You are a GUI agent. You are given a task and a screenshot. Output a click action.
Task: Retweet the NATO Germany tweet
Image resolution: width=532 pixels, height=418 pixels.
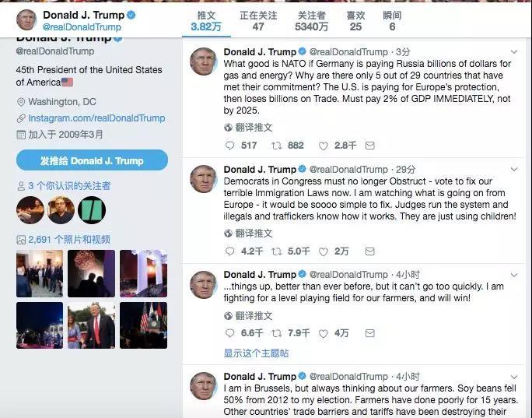[x=277, y=146]
